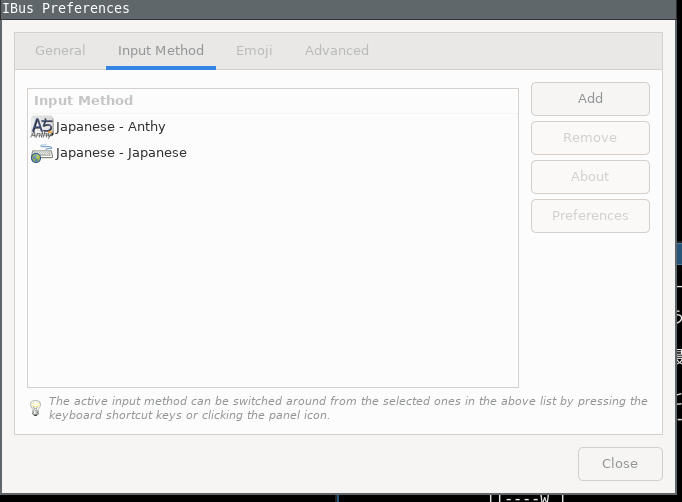This screenshot has height=502, width=682.
Task: Switch to the General tab
Action: click(60, 50)
